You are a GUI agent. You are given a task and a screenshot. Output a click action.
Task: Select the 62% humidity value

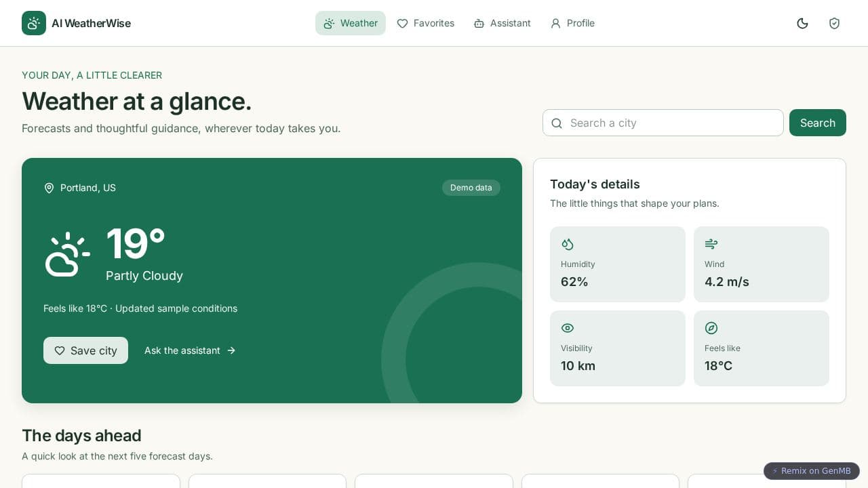tap(574, 282)
